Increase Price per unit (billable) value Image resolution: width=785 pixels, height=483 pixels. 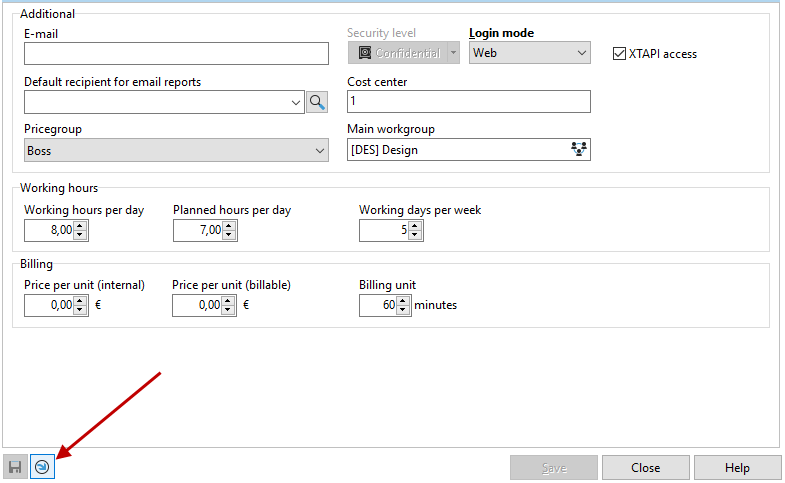pos(230,301)
